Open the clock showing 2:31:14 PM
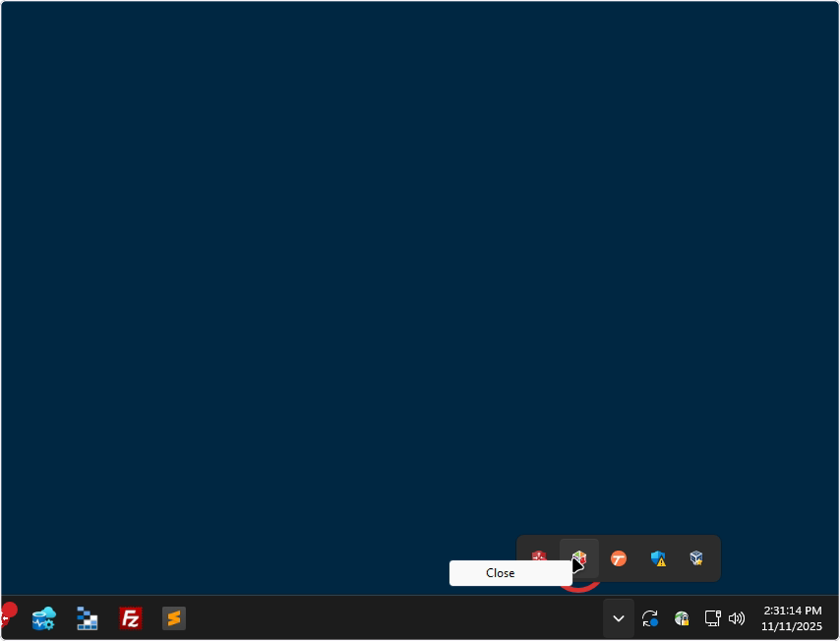Screen dimensions: 840x641 792,619
